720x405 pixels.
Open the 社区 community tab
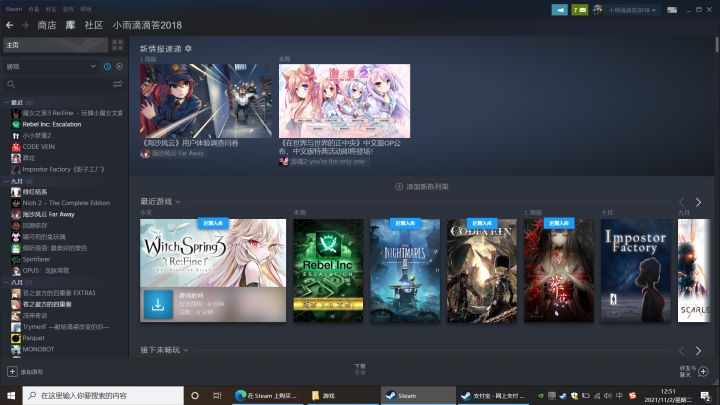click(94, 25)
